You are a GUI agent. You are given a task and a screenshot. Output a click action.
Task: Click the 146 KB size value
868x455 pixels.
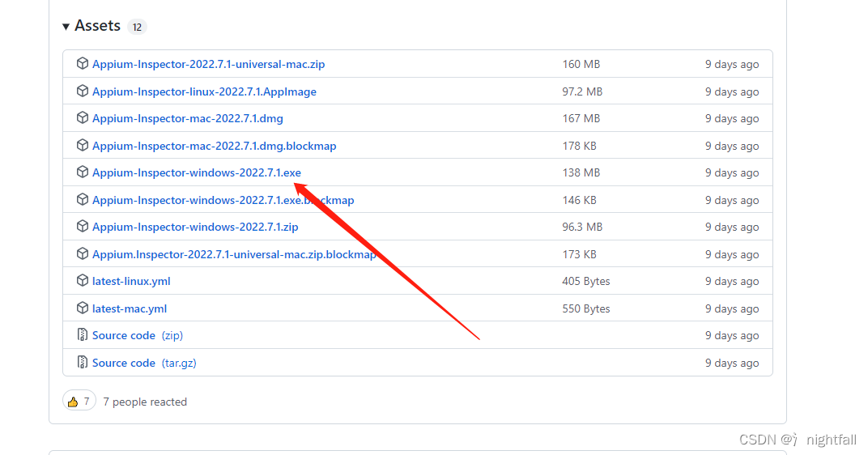[x=580, y=200]
